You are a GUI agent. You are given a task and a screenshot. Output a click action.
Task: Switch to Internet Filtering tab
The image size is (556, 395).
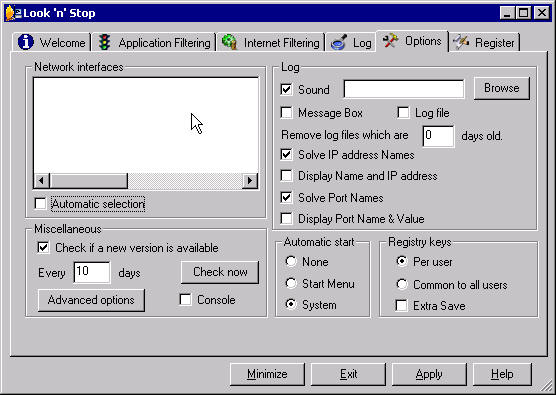click(271, 42)
